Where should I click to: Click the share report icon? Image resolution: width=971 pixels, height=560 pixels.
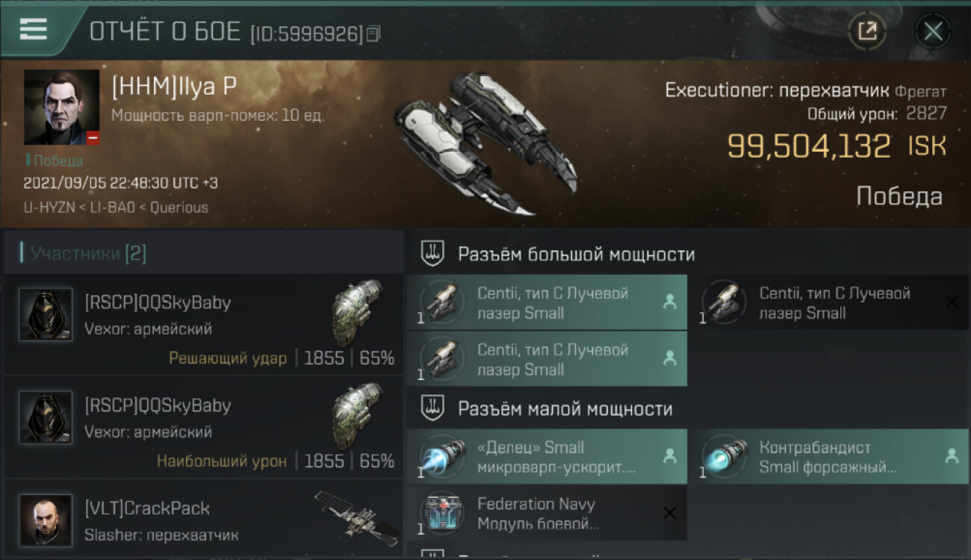click(867, 31)
